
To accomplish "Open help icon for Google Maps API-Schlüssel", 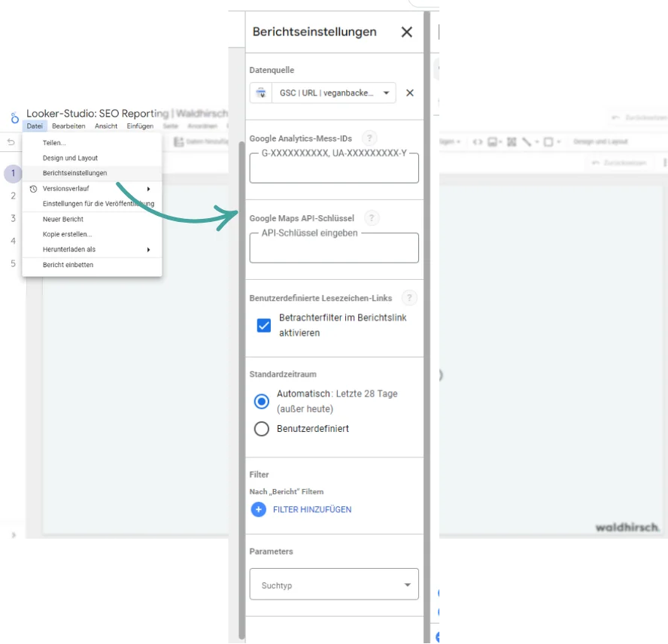I will 371,218.
